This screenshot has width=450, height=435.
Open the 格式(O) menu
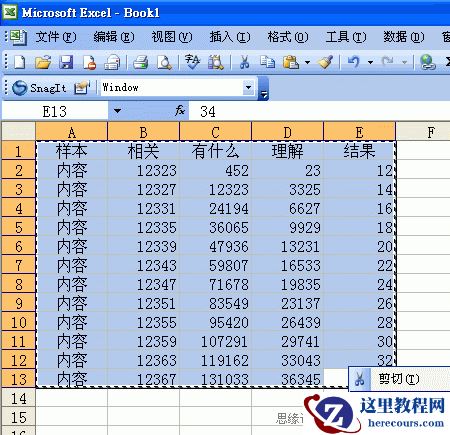[x=288, y=37]
